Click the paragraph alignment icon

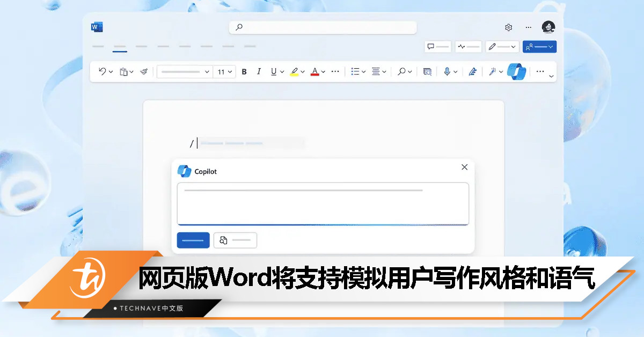[x=376, y=71]
